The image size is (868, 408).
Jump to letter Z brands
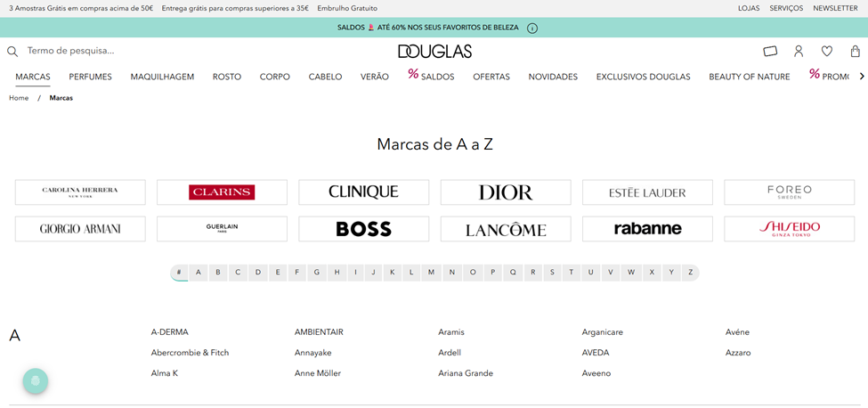click(x=690, y=273)
